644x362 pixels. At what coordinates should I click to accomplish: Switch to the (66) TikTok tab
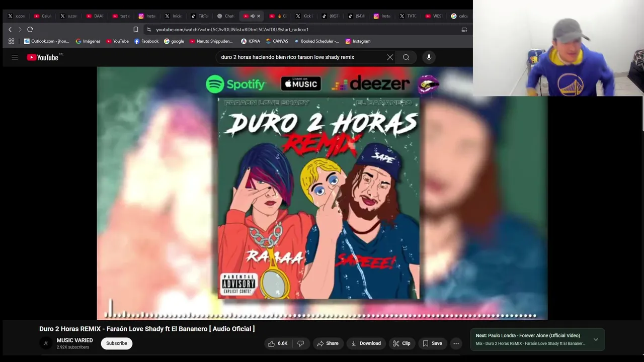point(331,16)
